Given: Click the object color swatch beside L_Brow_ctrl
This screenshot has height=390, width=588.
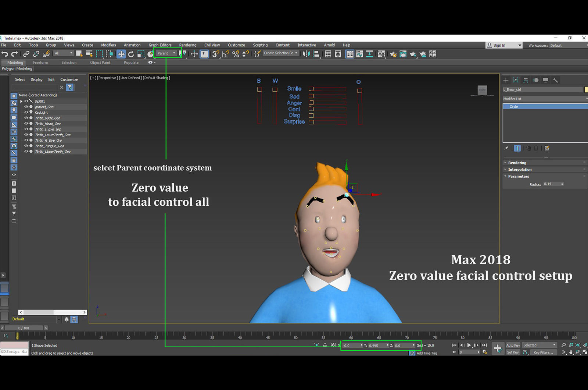Looking at the screenshot, I should (586, 89).
